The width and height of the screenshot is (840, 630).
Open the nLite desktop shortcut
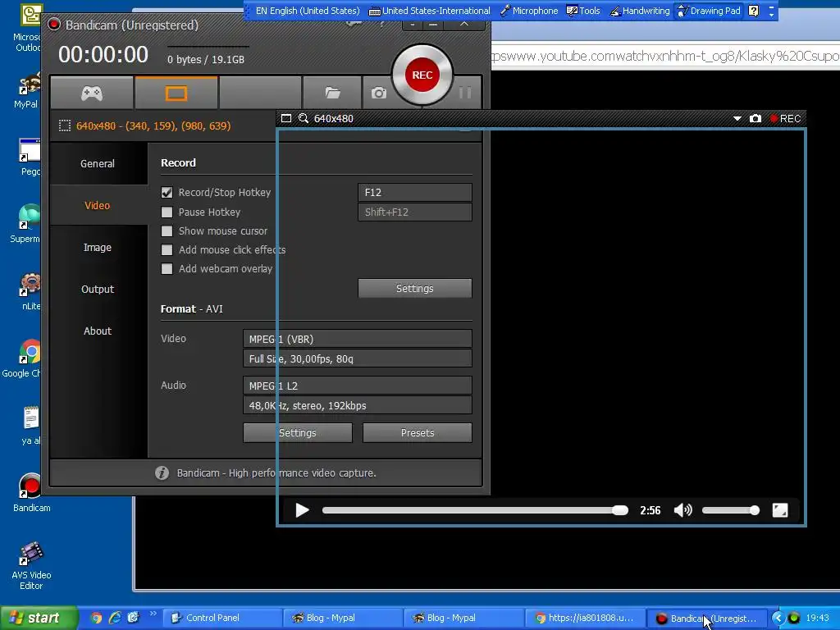30,292
